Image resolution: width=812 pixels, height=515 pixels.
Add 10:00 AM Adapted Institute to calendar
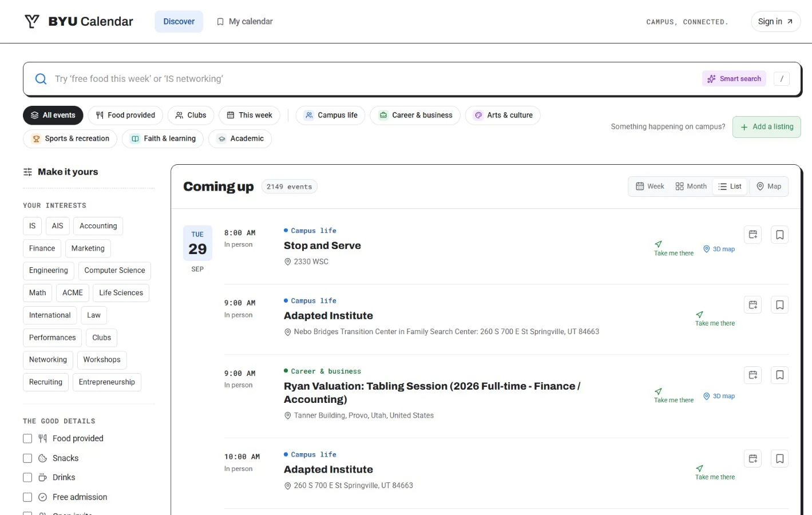coord(753,459)
